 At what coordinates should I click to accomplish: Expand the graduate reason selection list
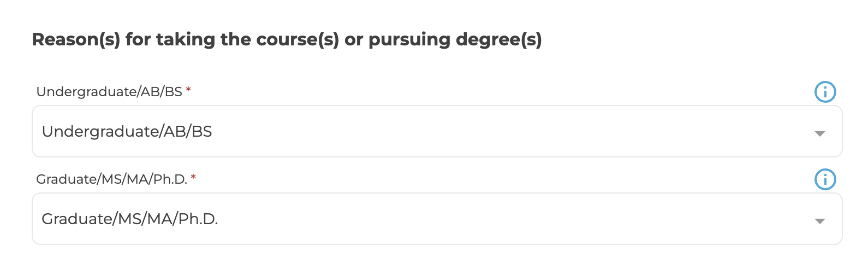click(437, 219)
